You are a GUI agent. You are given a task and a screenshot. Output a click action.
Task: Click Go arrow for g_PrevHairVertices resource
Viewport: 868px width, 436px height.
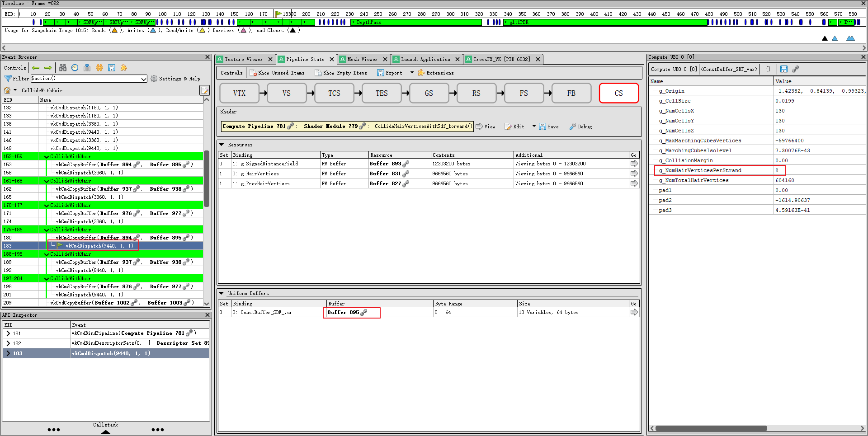(x=634, y=183)
